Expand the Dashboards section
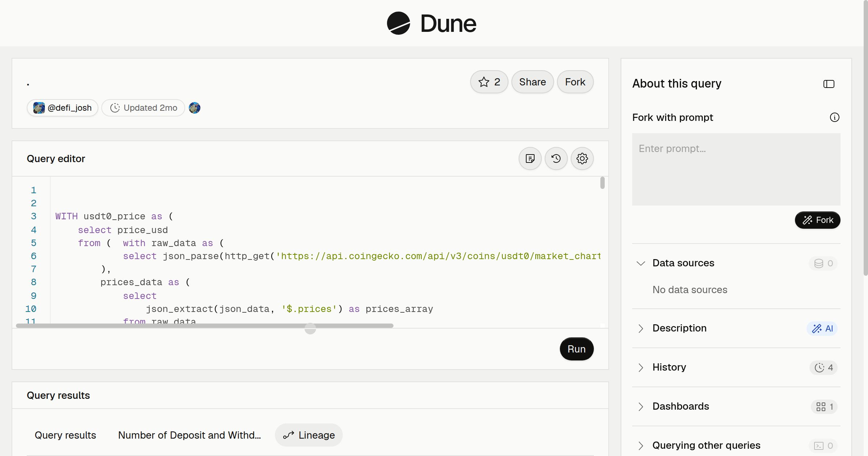The image size is (868, 456). tap(641, 406)
